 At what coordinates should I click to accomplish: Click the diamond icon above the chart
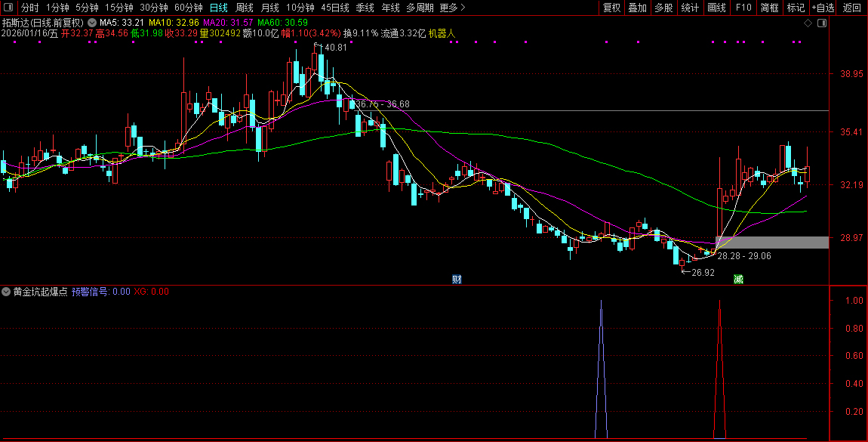click(808, 23)
